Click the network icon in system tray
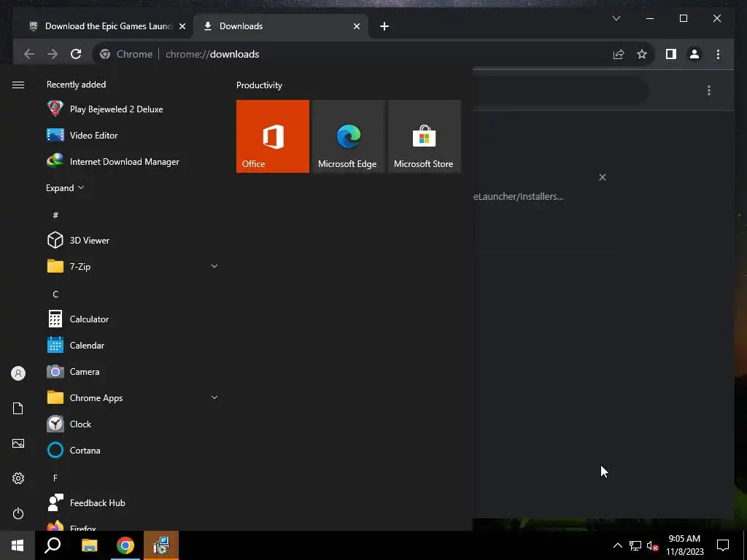This screenshot has height=560, width=747. [x=635, y=545]
